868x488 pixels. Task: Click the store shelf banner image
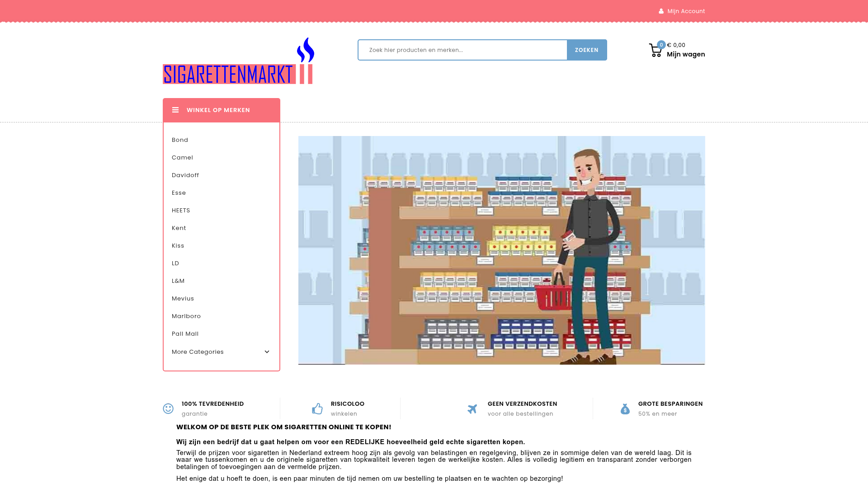click(501, 250)
